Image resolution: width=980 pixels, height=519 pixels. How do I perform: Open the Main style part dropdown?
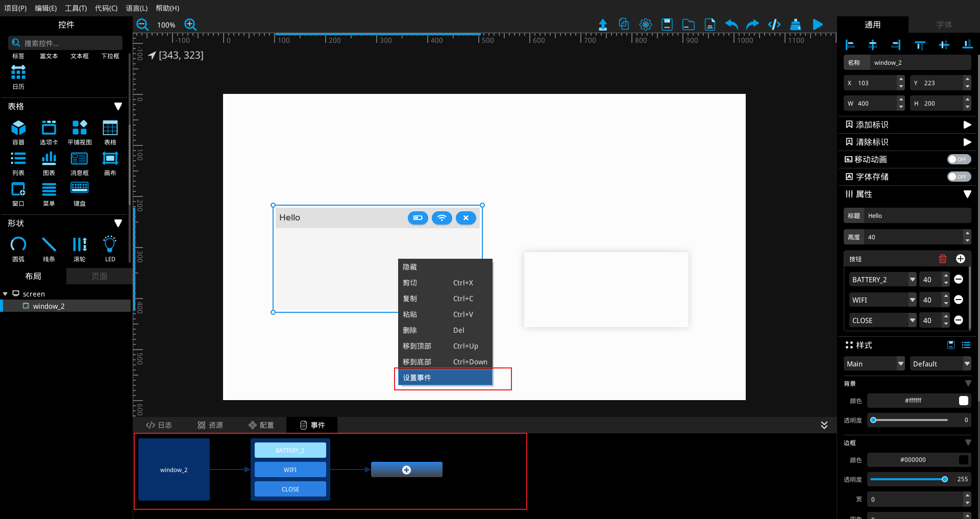874,364
